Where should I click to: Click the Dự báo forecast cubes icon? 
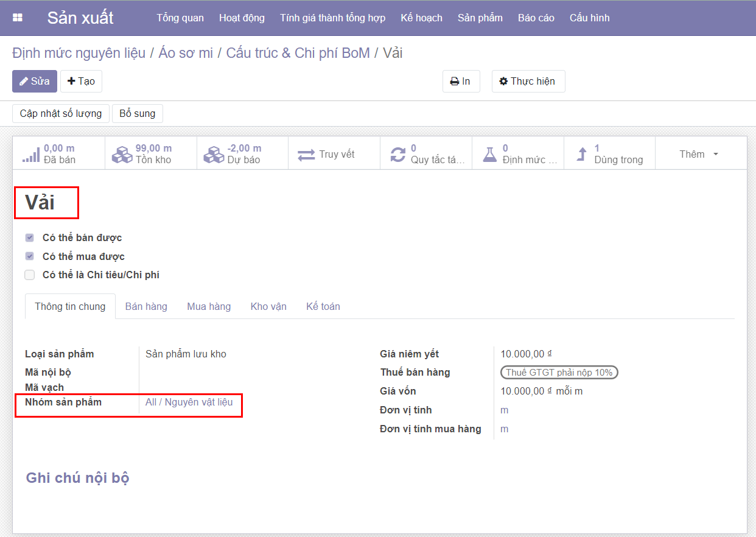coord(214,155)
